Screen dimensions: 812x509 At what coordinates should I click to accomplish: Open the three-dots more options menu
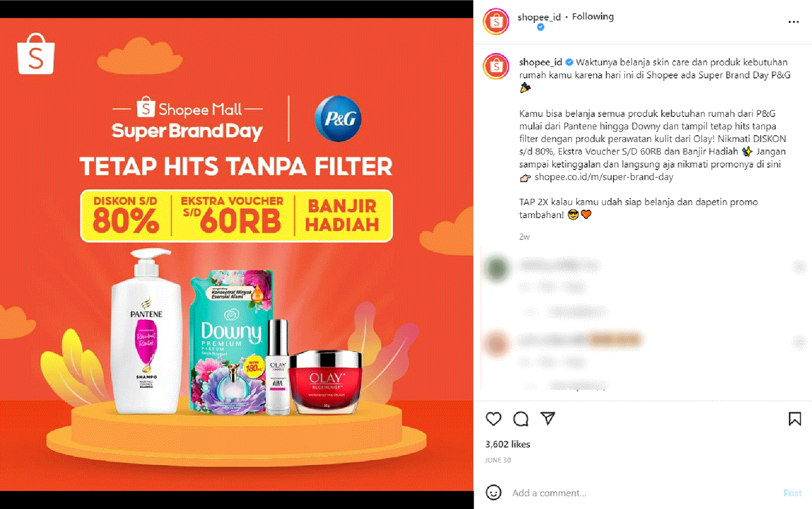794,22
